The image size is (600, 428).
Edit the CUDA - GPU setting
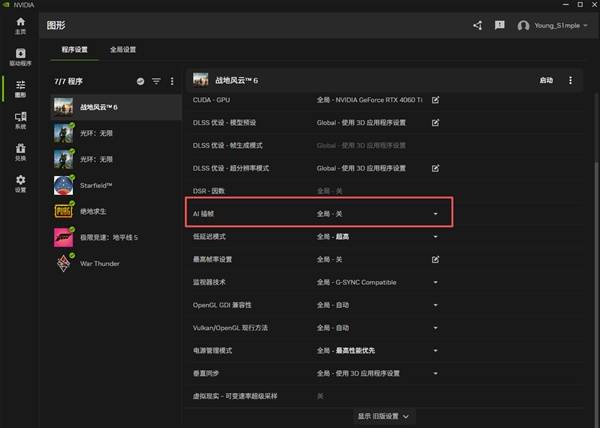[x=435, y=100]
